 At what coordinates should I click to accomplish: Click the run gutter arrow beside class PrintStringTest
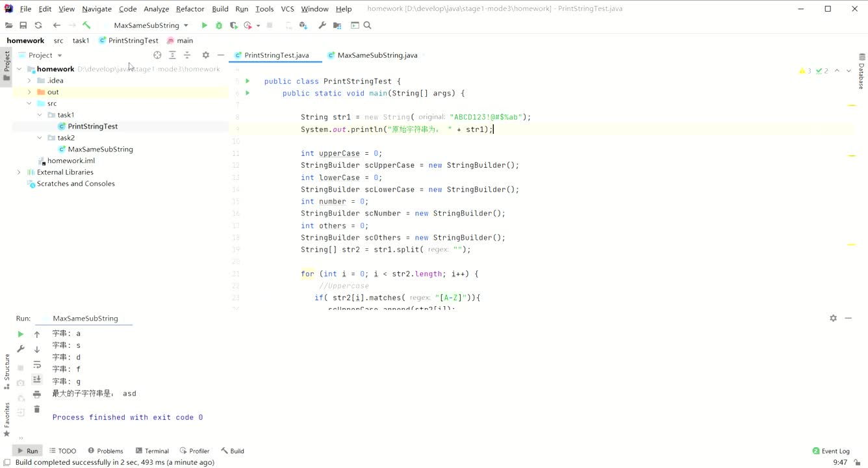pos(248,81)
